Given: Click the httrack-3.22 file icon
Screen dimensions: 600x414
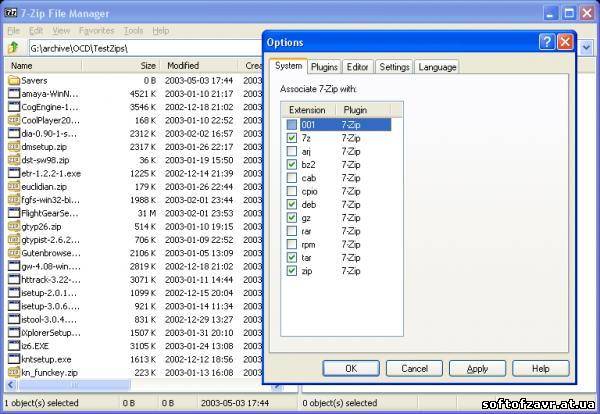Looking at the screenshot, I should click(x=14, y=280).
